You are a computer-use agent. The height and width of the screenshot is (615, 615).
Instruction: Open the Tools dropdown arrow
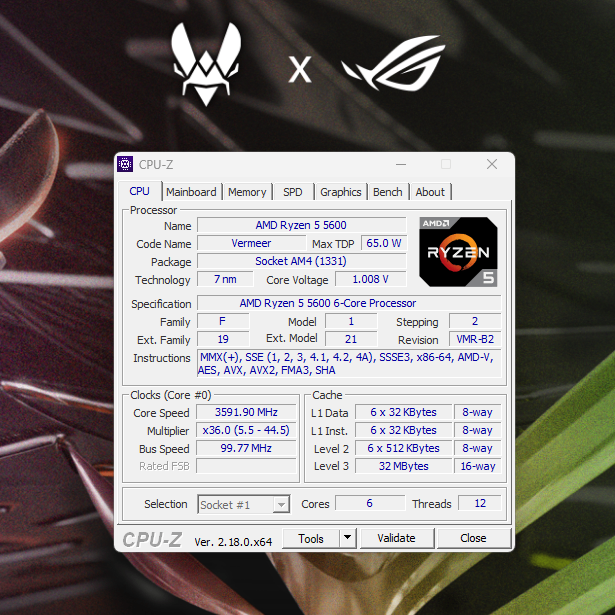tap(347, 538)
